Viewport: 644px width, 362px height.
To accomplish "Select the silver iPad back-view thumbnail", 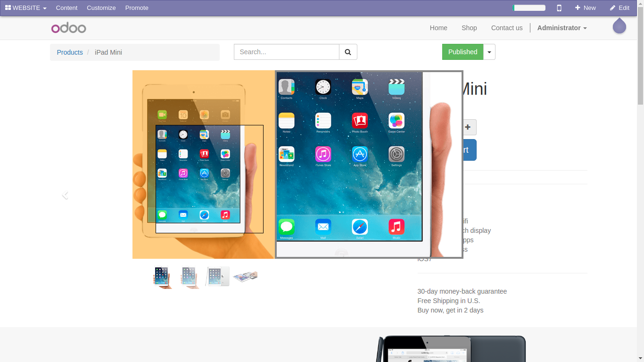I will point(217,276).
